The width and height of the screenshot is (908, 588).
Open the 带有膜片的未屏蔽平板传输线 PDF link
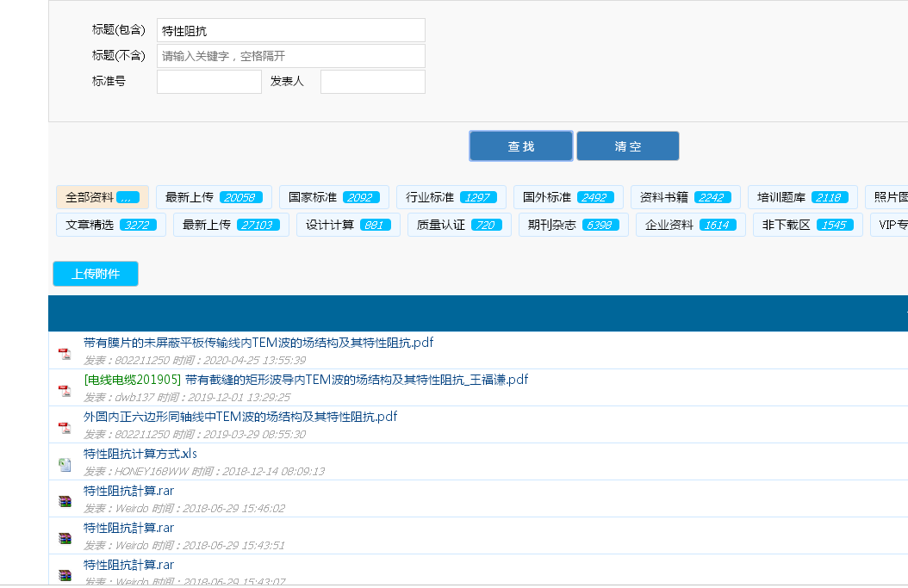pyautogui.click(x=258, y=343)
